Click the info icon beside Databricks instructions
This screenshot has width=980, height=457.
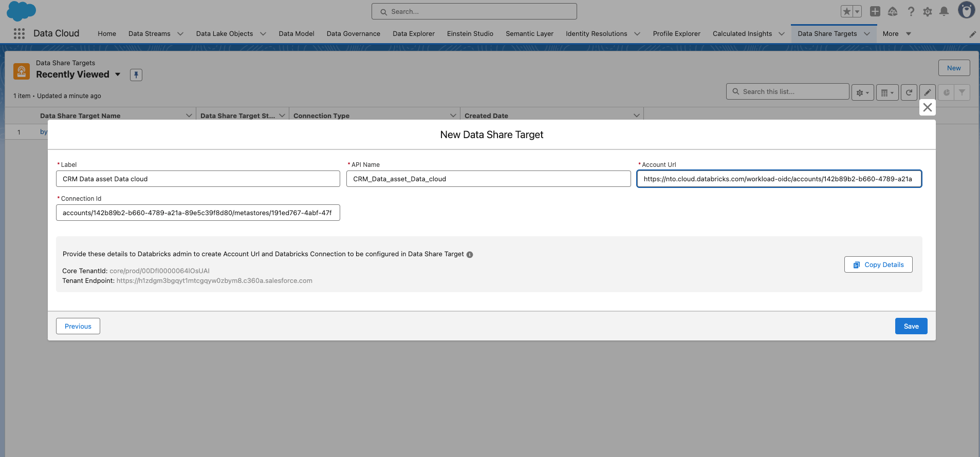[x=470, y=255]
